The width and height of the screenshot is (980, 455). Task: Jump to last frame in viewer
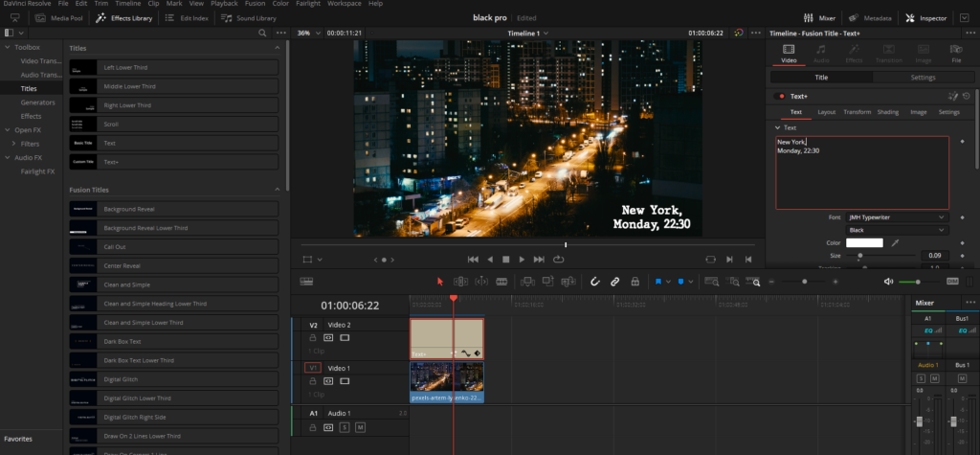click(x=539, y=259)
